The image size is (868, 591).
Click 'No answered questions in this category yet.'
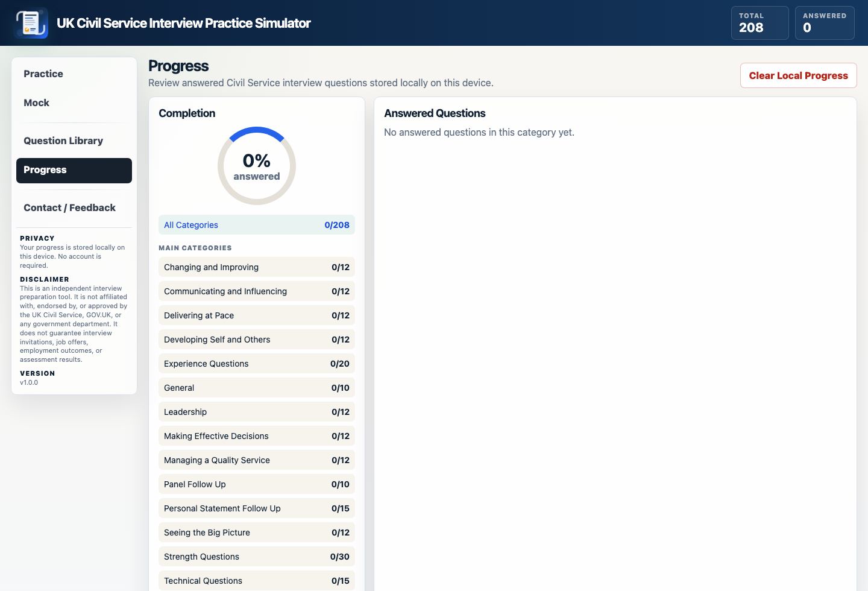coord(479,132)
